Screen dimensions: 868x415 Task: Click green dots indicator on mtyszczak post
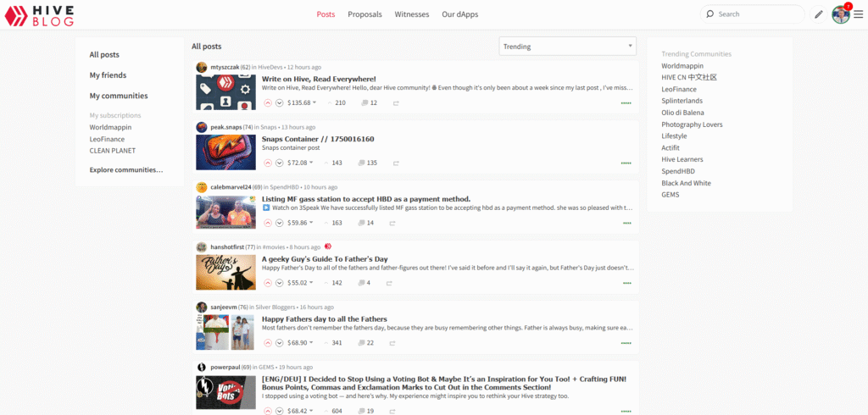pos(626,103)
